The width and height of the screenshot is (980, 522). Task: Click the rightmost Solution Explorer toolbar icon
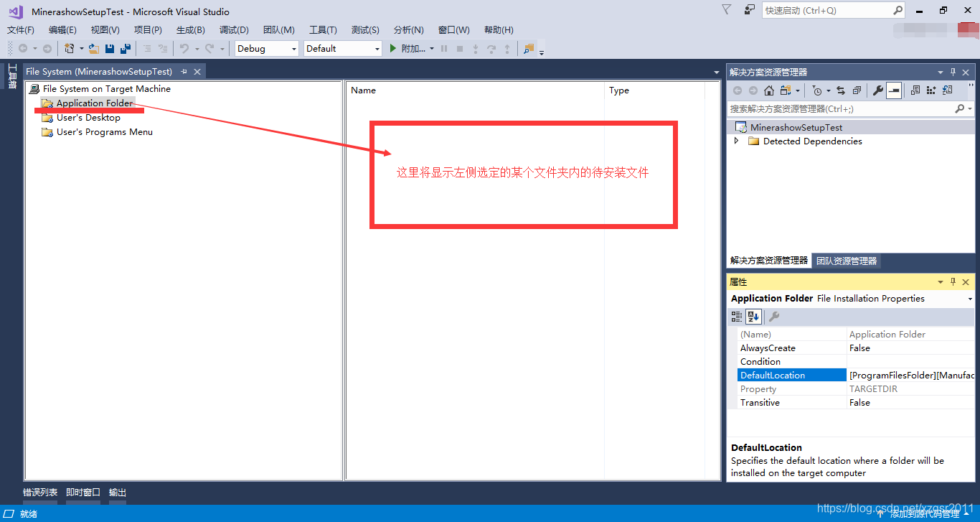[948, 90]
